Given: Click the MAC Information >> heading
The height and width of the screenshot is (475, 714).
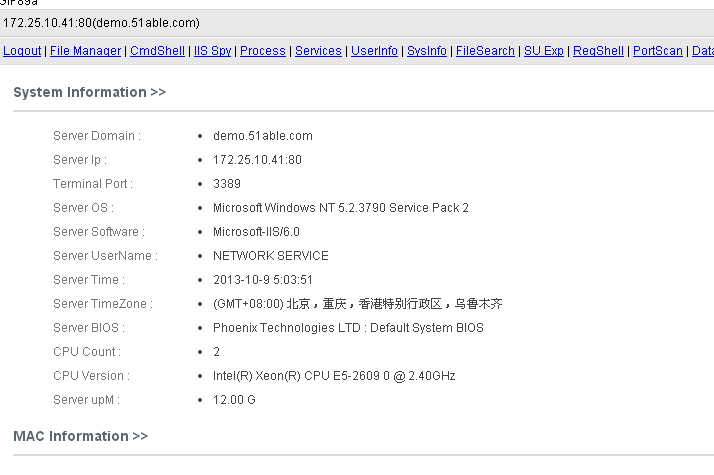Looking at the screenshot, I should [81, 436].
